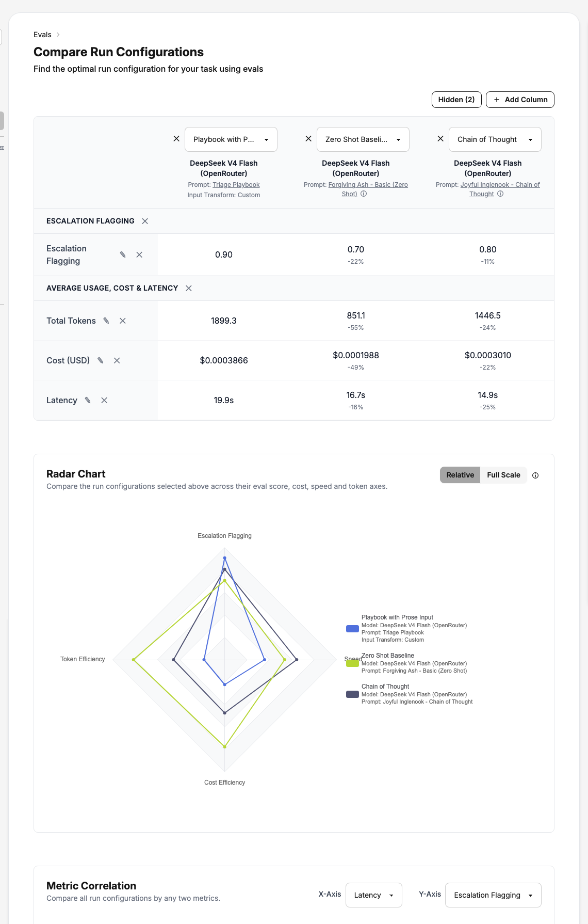Image resolution: width=588 pixels, height=924 pixels.
Task: Click the pencil icon beside Total Tokens
Action: click(106, 321)
